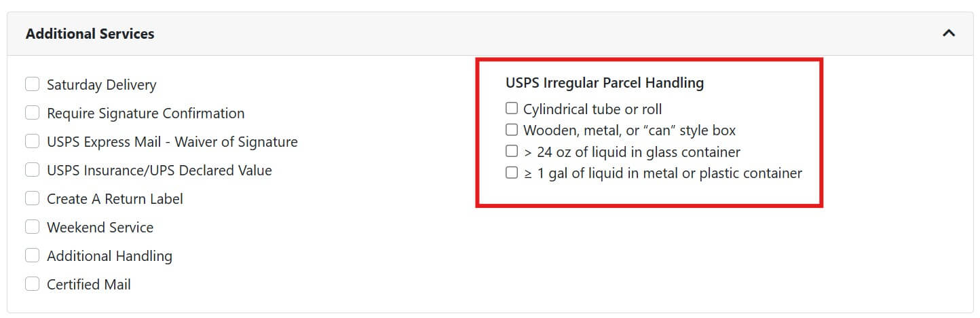Toggle the Weekend Service checkbox
Image resolution: width=980 pixels, height=318 pixels.
pyautogui.click(x=32, y=227)
